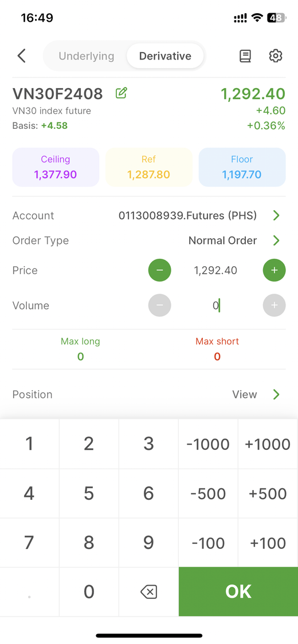
Task: Expand Position View chevron
Action: click(x=276, y=394)
